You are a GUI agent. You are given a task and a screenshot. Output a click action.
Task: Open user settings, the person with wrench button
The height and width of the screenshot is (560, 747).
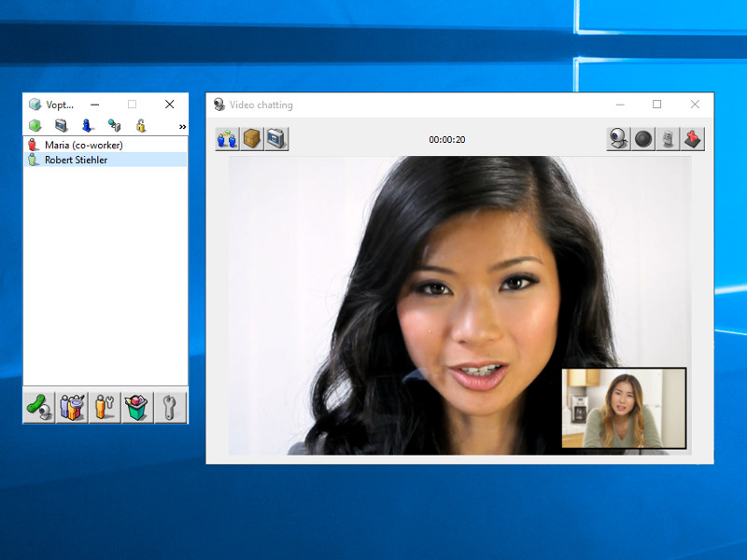click(x=105, y=408)
